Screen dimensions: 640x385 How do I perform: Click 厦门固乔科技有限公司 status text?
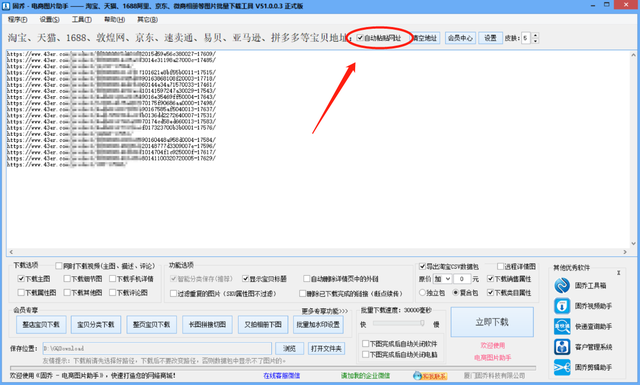[494, 376]
